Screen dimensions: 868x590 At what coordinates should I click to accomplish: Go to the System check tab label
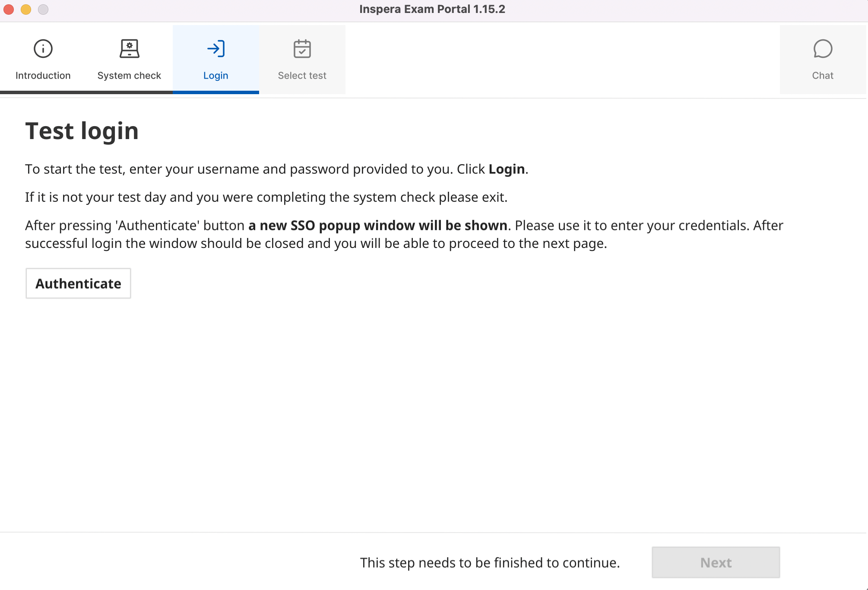129,76
